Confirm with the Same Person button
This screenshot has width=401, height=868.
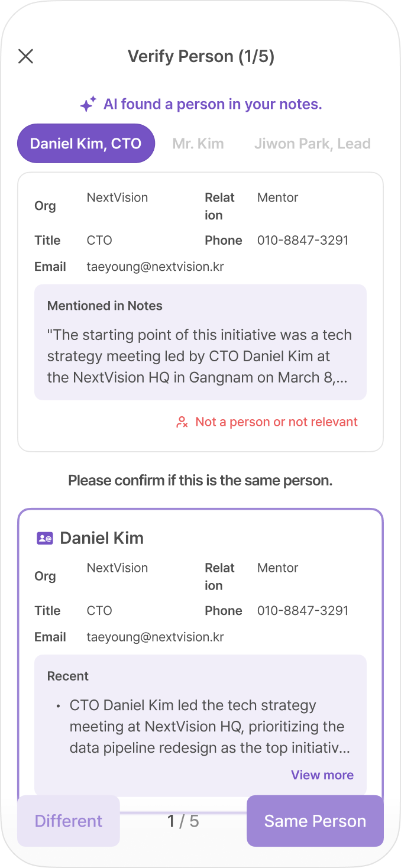pyautogui.click(x=315, y=821)
